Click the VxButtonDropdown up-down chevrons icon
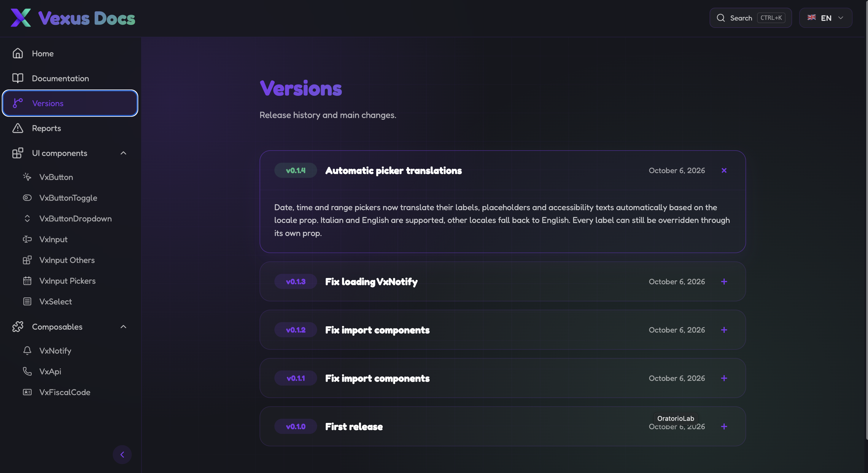Screen dimensions: 868x473 click(x=27, y=218)
